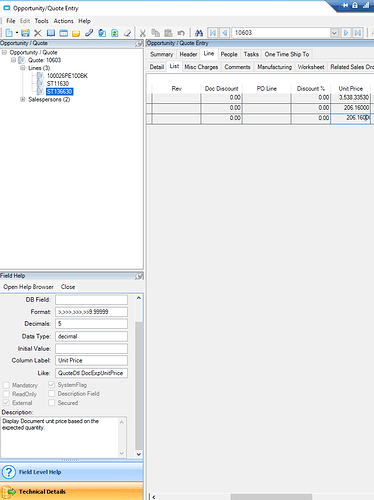Click the Undo toolbar icon
Screen dimensions: 374x500
coord(181,33)
